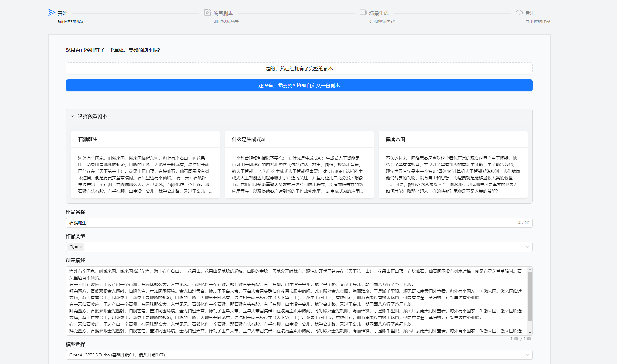Open the 作品类型 dropdown arrow
This screenshot has width=617, height=364.
coord(527,247)
